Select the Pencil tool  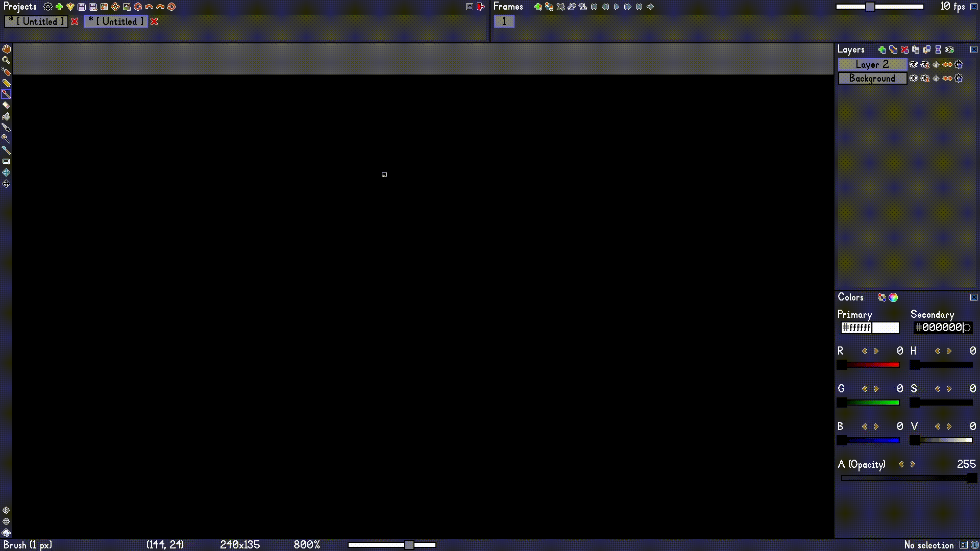[x=6, y=83]
